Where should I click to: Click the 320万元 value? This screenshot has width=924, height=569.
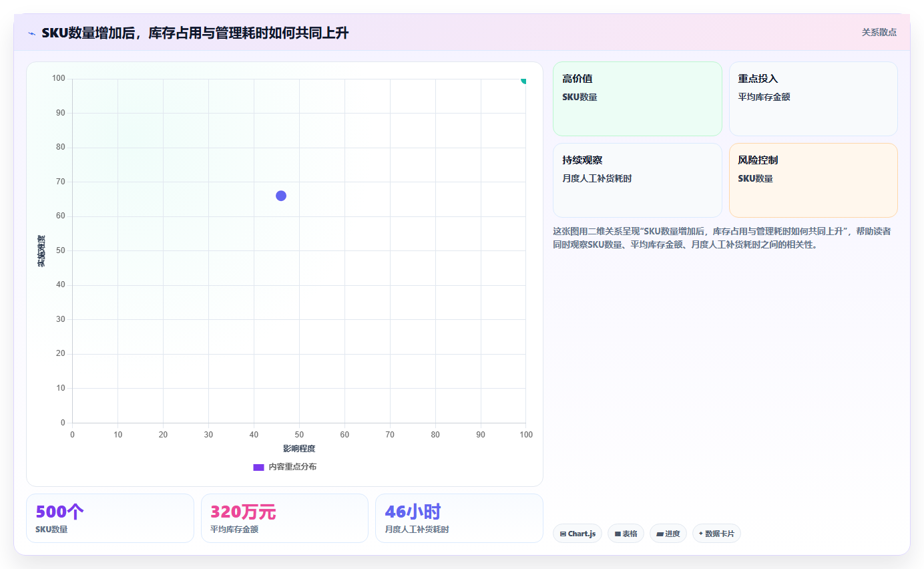(243, 512)
